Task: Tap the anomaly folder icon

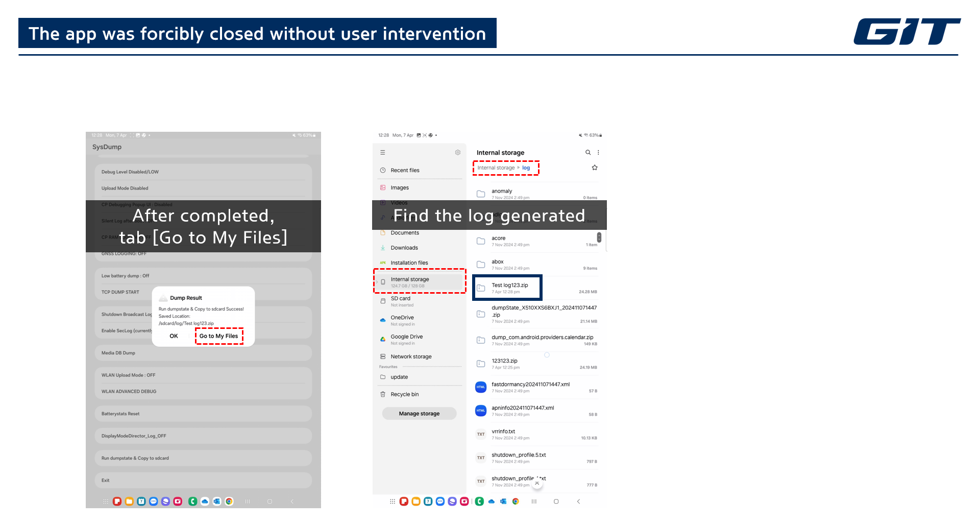Action: tap(481, 194)
